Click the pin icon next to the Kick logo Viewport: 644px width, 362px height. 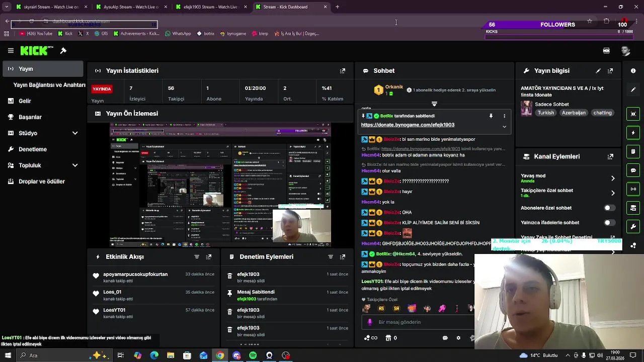pyautogui.click(x=63, y=51)
